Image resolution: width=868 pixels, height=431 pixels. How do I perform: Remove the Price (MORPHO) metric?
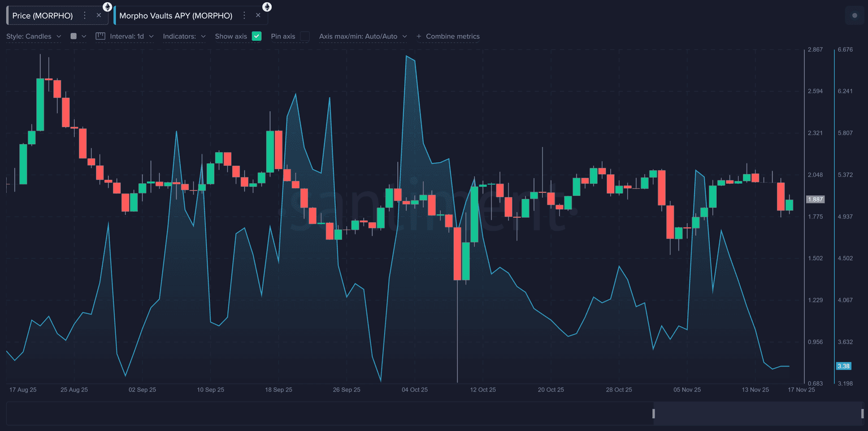[x=99, y=15]
